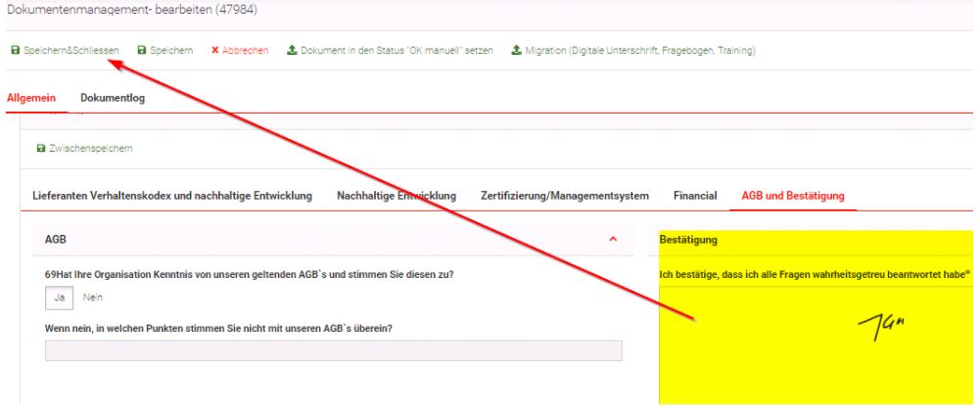The image size is (980, 414).
Task: Click the AGB disagreement text input field
Action: click(x=333, y=350)
